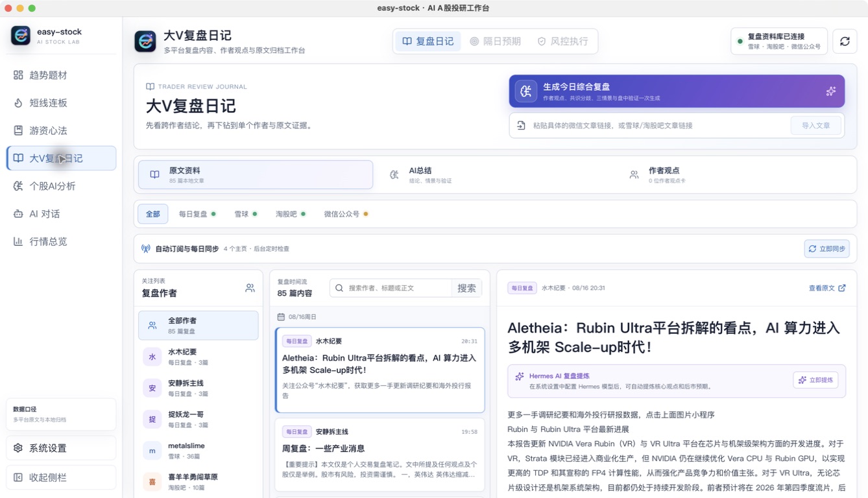Image resolution: width=868 pixels, height=498 pixels.
Task: Select author 安静拆主线 in the list
Action: tap(199, 388)
